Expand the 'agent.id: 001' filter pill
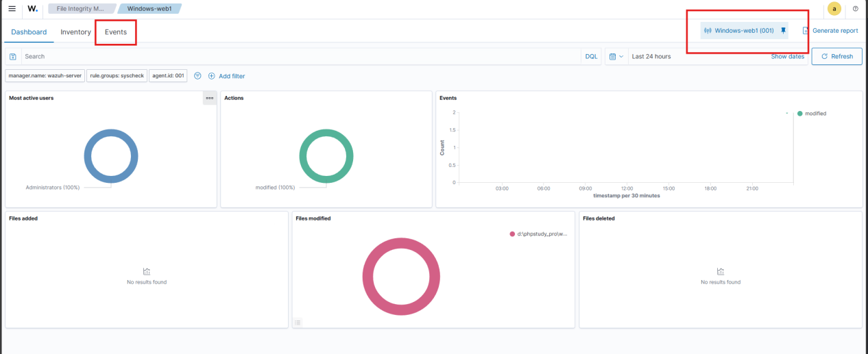 (x=168, y=76)
